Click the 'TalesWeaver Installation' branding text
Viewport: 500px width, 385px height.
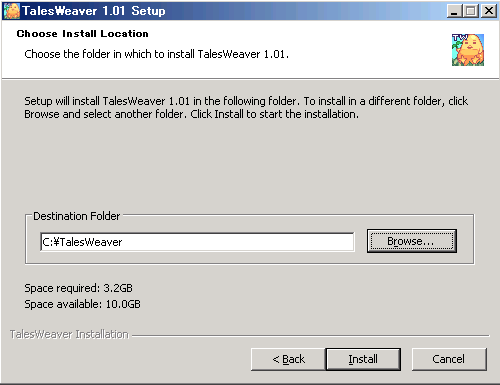tap(69, 334)
